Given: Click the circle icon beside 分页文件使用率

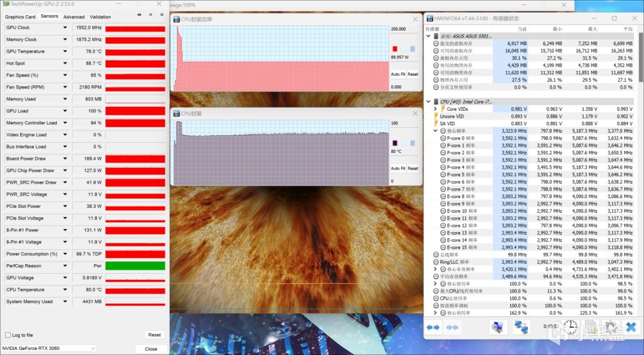Looking at the screenshot, I should (x=436, y=87).
